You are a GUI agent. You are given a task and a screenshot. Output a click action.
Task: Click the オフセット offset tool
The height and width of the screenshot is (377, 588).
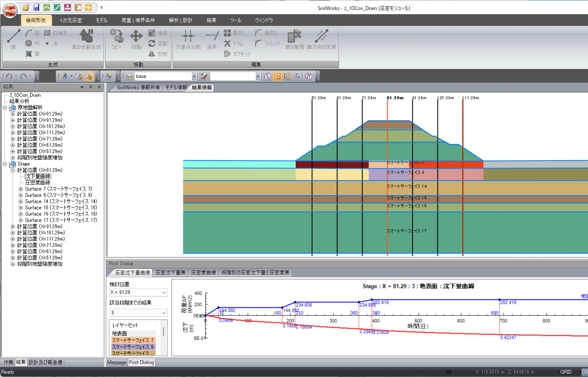tap(238, 54)
